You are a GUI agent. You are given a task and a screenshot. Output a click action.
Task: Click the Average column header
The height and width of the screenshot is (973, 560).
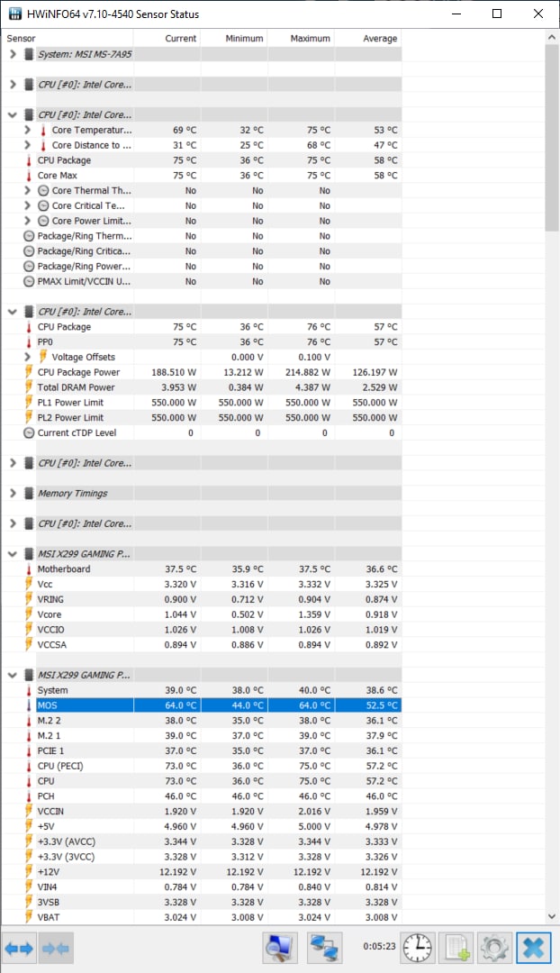[x=367, y=39]
